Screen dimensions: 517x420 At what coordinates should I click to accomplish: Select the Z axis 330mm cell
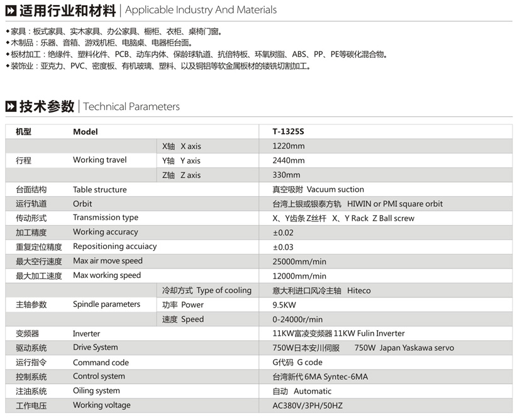pyautogui.click(x=286, y=175)
